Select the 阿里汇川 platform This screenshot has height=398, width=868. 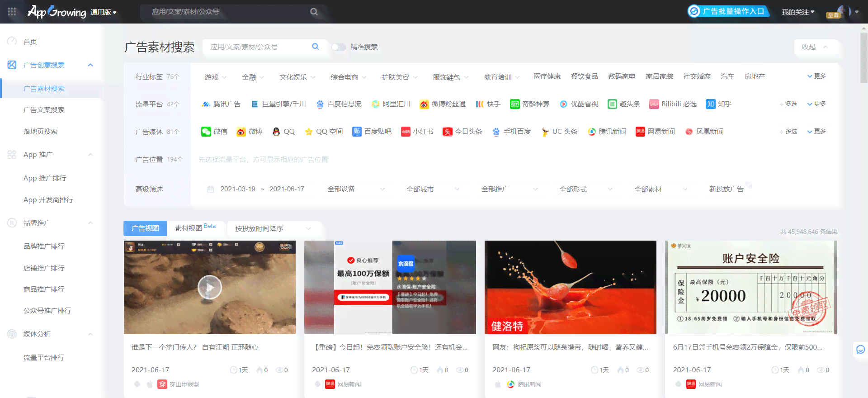[x=391, y=104]
